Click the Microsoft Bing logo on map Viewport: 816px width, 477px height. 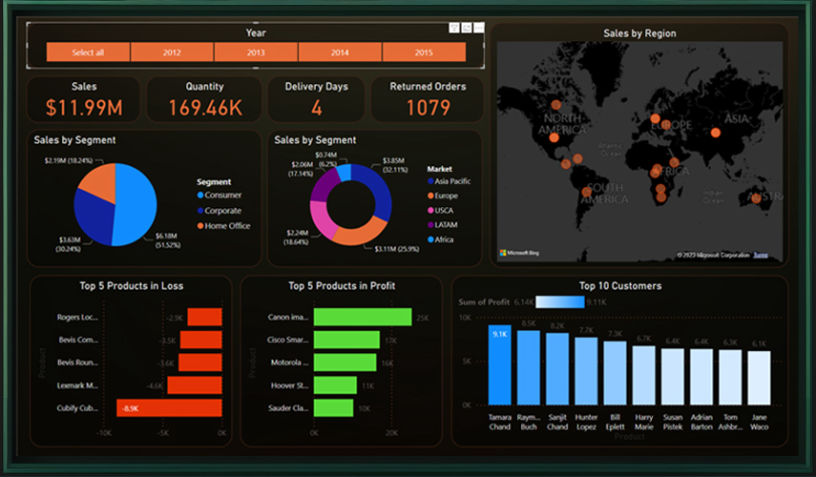point(518,254)
